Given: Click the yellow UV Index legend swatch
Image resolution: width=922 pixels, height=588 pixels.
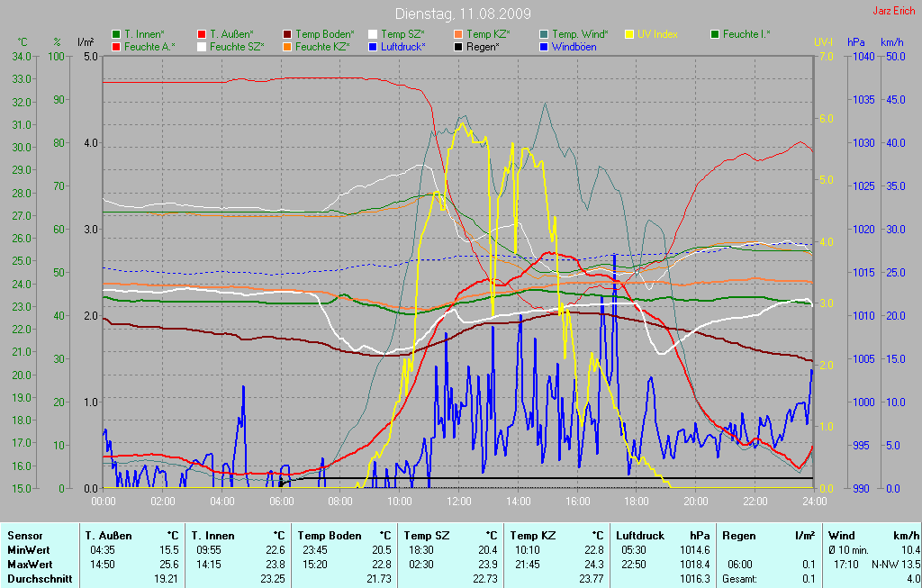Looking at the screenshot, I should 629,35.
